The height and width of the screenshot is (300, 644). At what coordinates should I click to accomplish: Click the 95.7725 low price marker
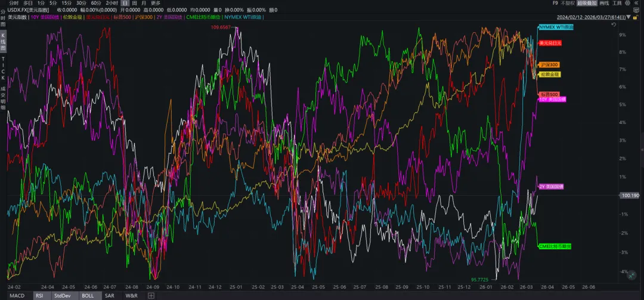(479, 280)
